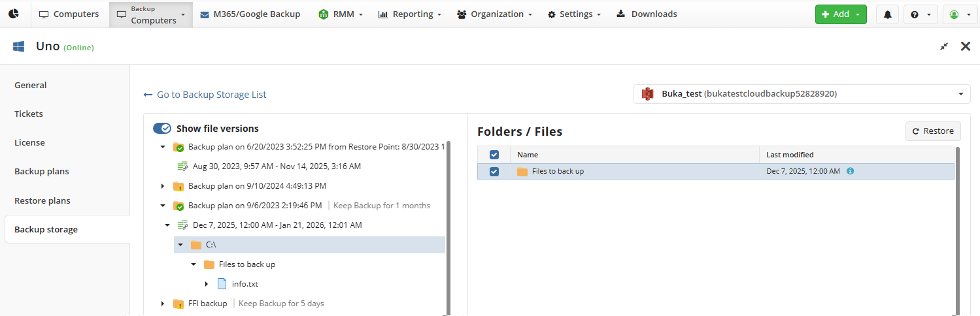
Task: Click the Restore button
Action: click(x=933, y=131)
